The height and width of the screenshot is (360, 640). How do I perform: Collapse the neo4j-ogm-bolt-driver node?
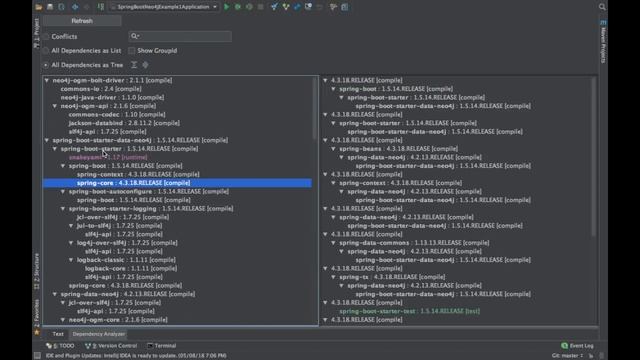pyautogui.click(x=47, y=80)
